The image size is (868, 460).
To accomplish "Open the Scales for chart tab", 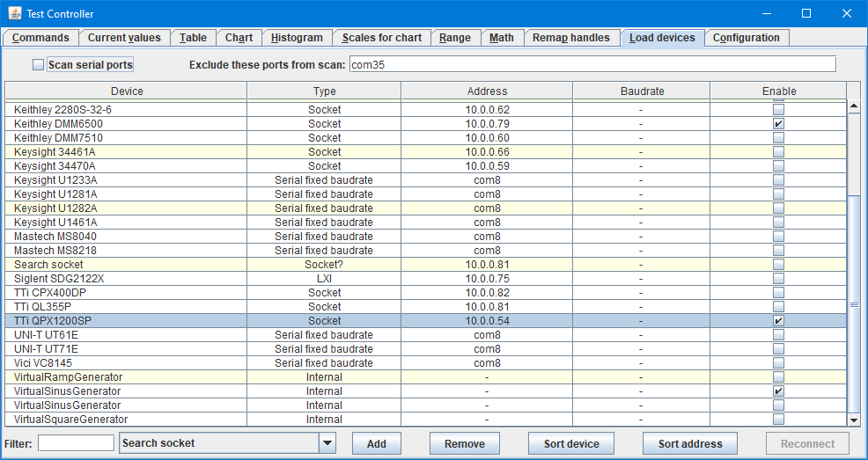I will point(381,38).
